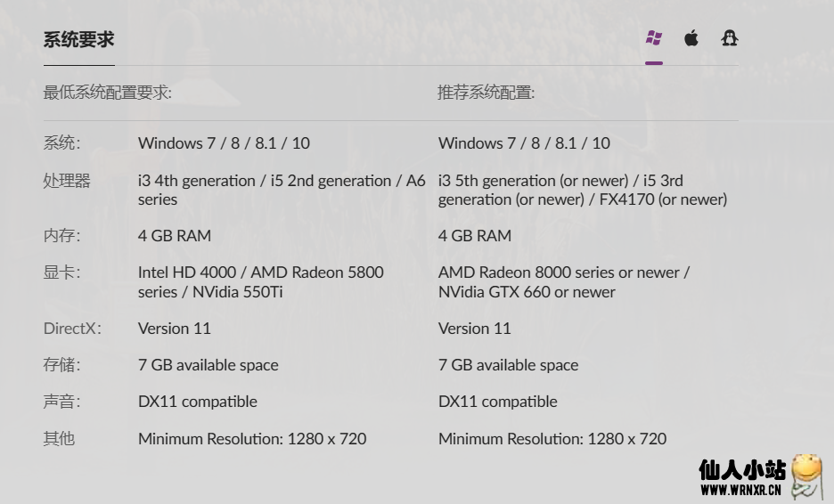Click the 最低系统配置要求 column heading

click(x=108, y=93)
